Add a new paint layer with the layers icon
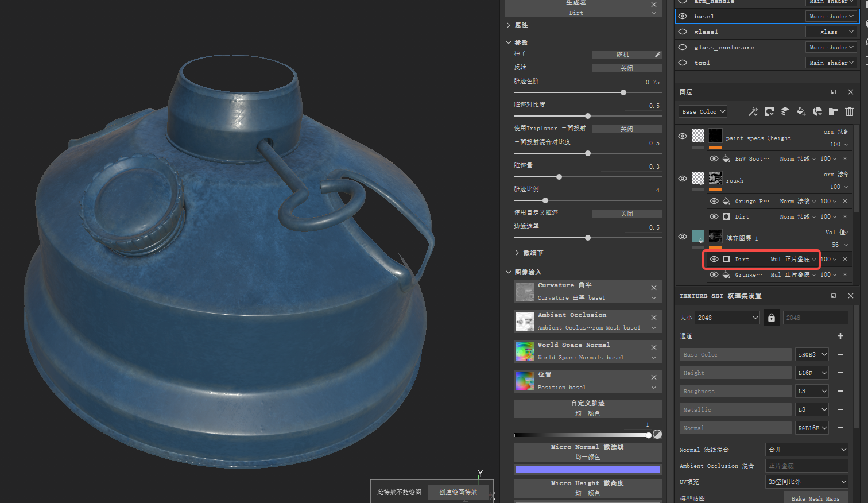This screenshot has width=868, height=503. click(785, 111)
